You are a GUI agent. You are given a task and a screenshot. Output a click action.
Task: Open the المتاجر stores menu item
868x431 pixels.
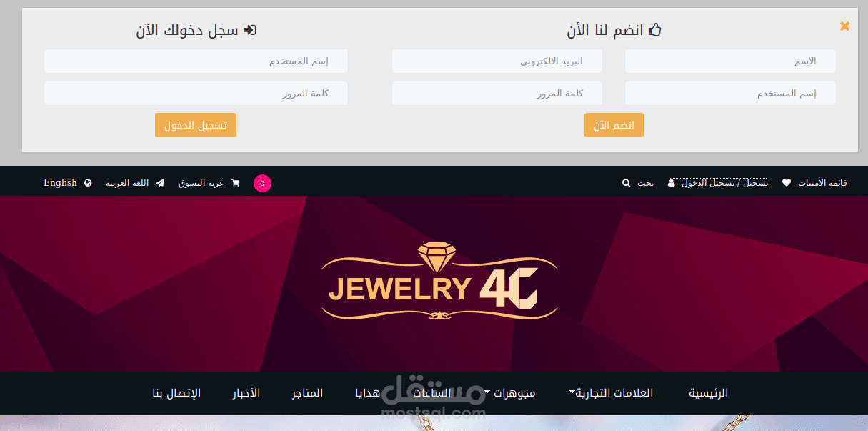coord(307,392)
